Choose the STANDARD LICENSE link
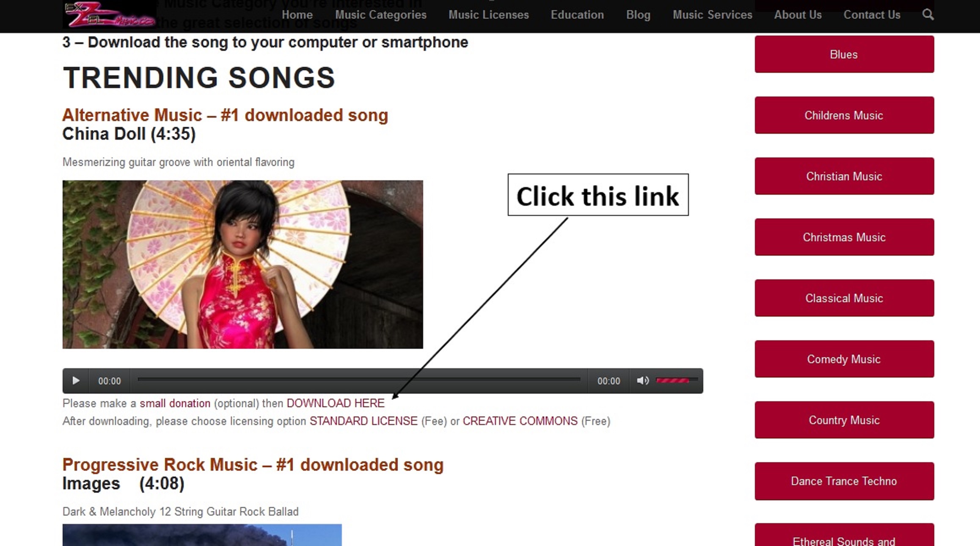The image size is (980, 546). tap(363, 421)
